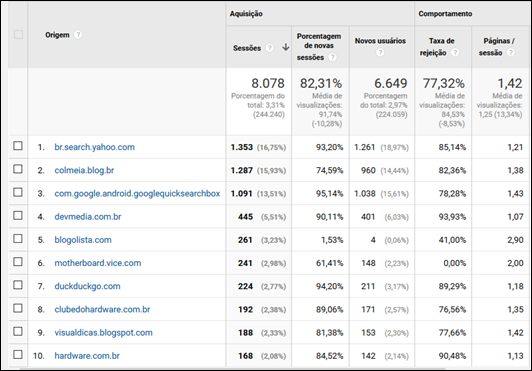532x371 pixels.
Task: Click the Aquisição group header
Action: 246,14
